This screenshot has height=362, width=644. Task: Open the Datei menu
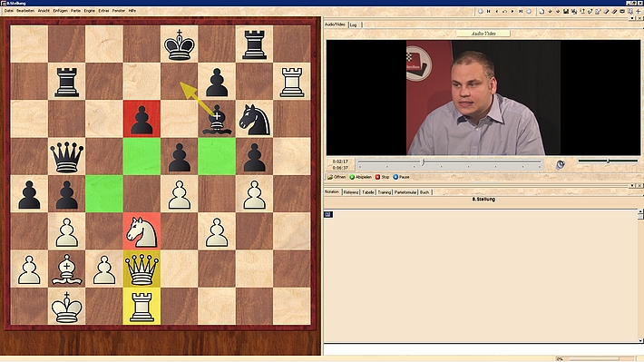coord(9,11)
